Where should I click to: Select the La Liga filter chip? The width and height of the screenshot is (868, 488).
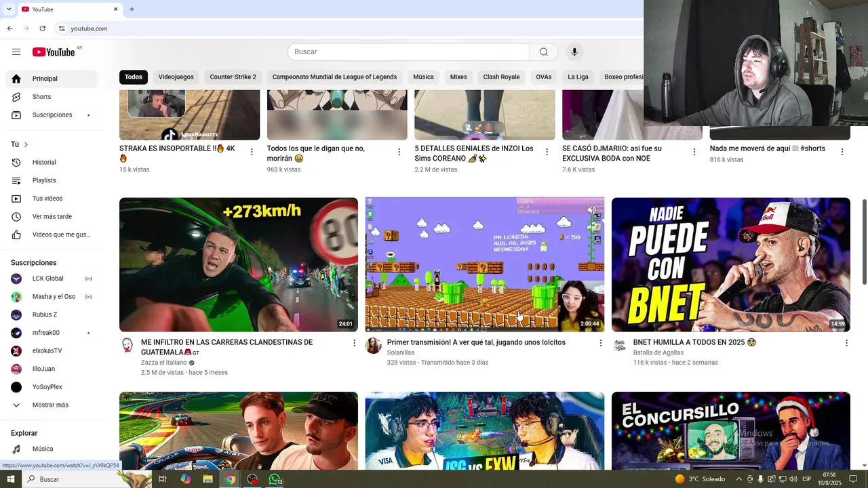pyautogui.click(x=578, y=77)
